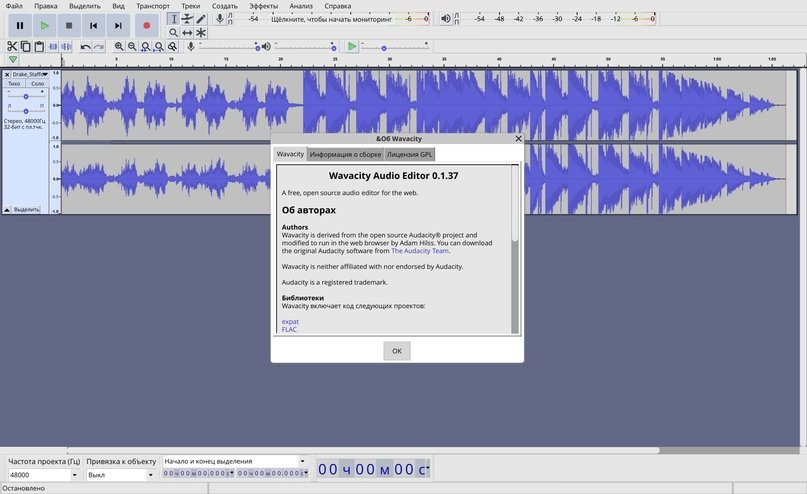Fit whole project in window

coord(159,46)
